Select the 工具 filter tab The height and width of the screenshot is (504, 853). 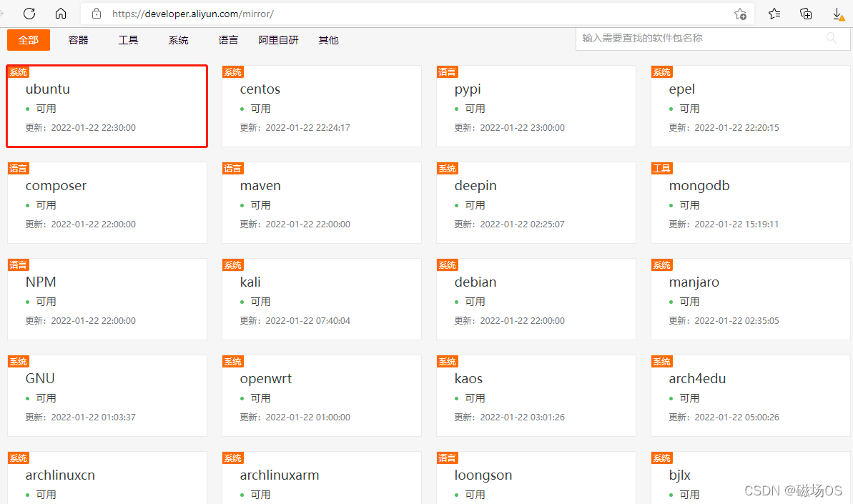129,40
